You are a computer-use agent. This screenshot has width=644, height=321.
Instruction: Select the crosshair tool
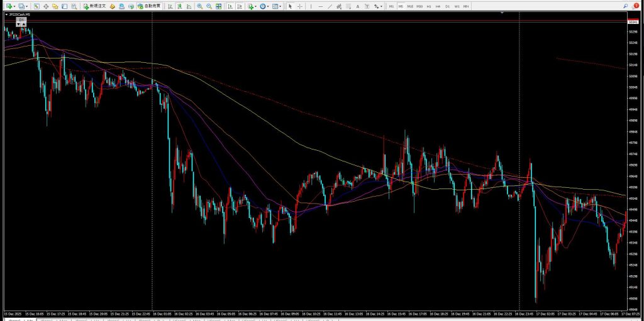(x=299, y=6)
